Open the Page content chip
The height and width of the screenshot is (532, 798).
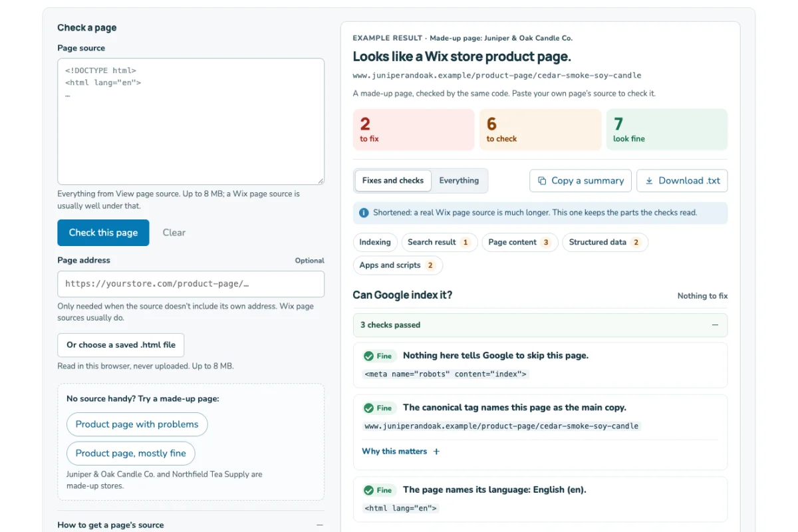pyautogui.click(x=519, y=243)
